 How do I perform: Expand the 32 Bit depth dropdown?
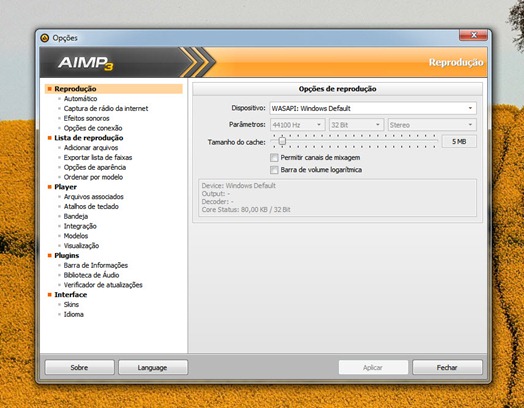click(356, 125)
